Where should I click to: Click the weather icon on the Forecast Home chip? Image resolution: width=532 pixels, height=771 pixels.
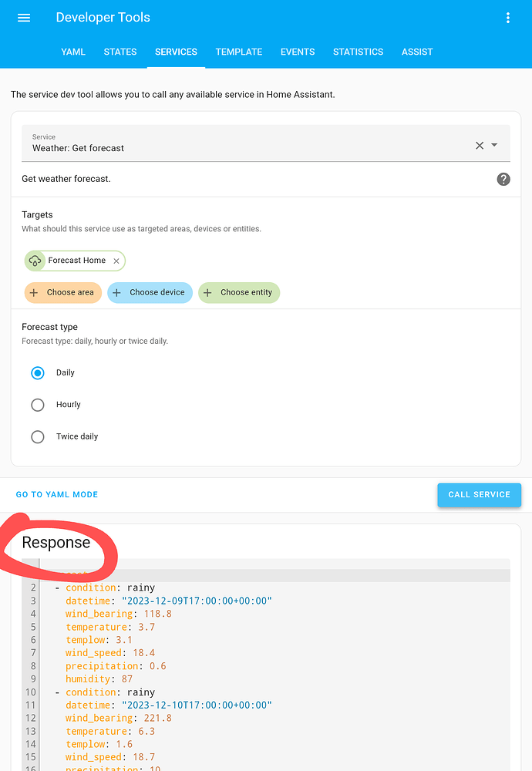click(35, 261)
